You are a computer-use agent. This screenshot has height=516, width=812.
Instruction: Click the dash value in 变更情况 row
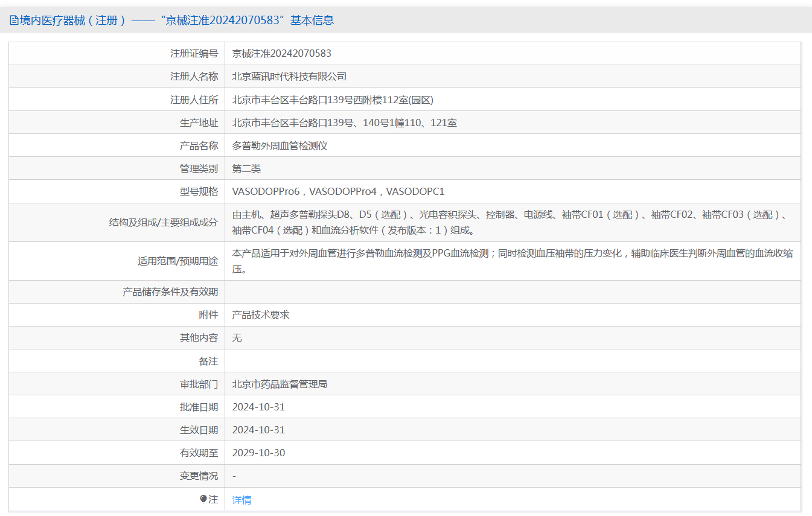(x=234, y=476)
